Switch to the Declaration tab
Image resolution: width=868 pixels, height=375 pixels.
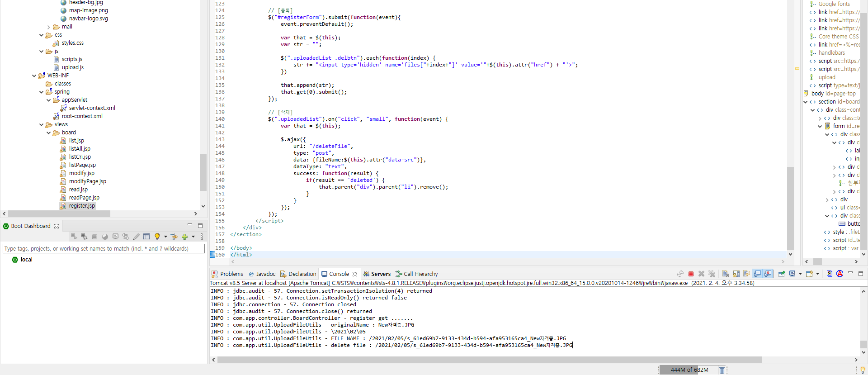[x=298, y=274]
